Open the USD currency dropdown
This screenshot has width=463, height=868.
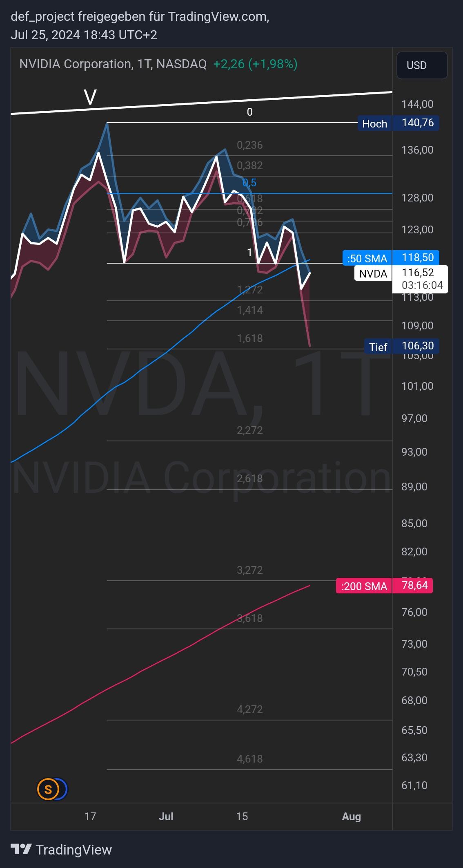tap(422, 65)
